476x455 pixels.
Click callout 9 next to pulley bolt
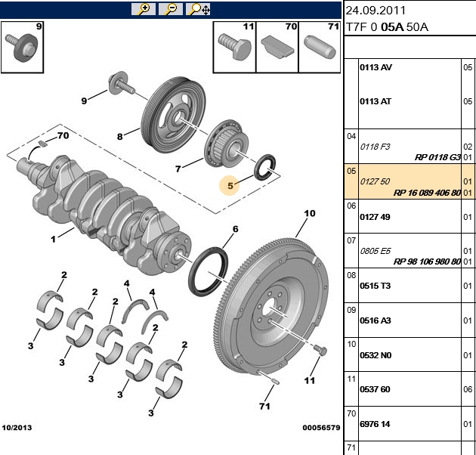click(x=84, y=101)
